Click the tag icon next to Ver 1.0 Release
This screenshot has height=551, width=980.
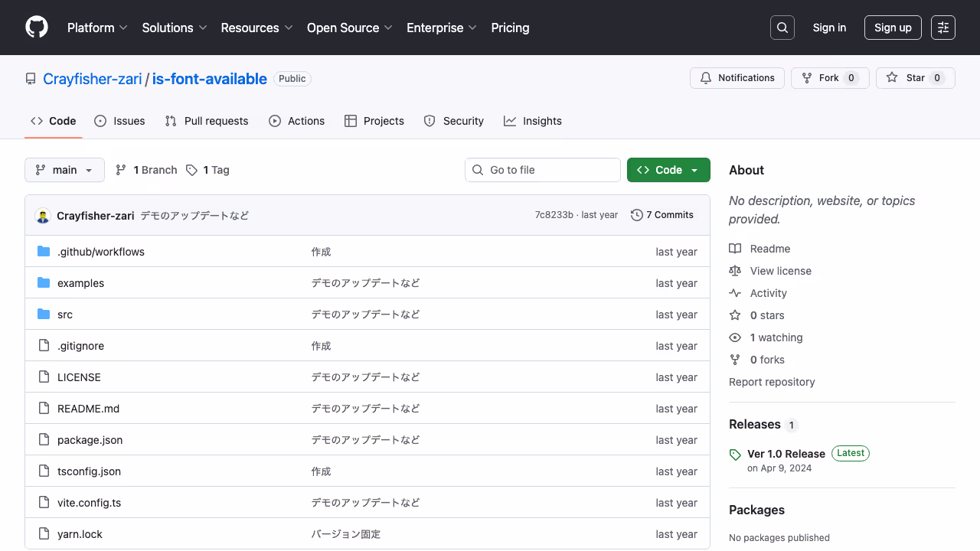(735, 454)
